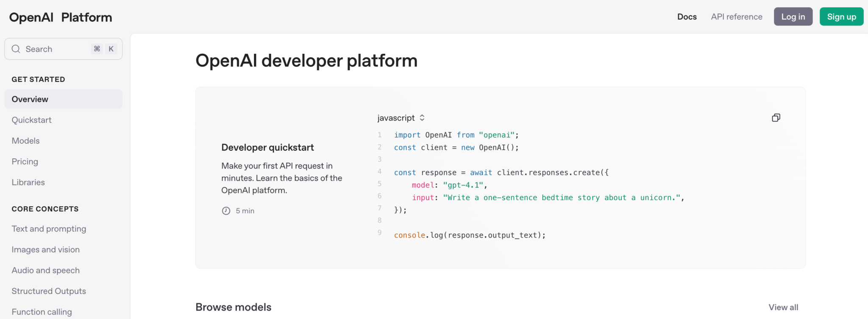Open the javascript language dropdown
868x319 pixels.
tap(401, 118)
